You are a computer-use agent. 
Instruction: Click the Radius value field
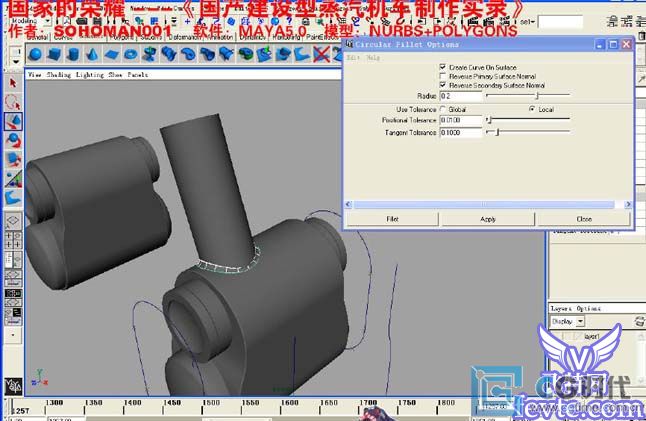(x=461, y=96)
